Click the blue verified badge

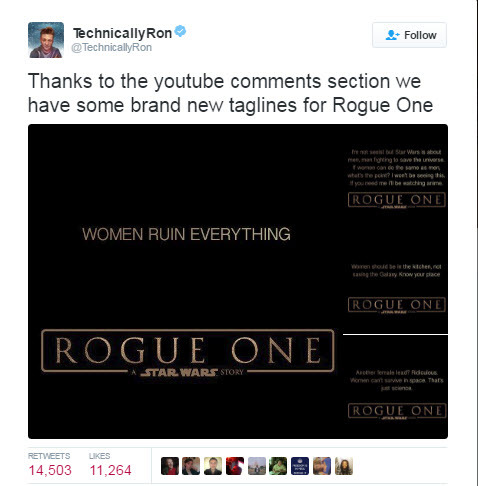(180, 31)
